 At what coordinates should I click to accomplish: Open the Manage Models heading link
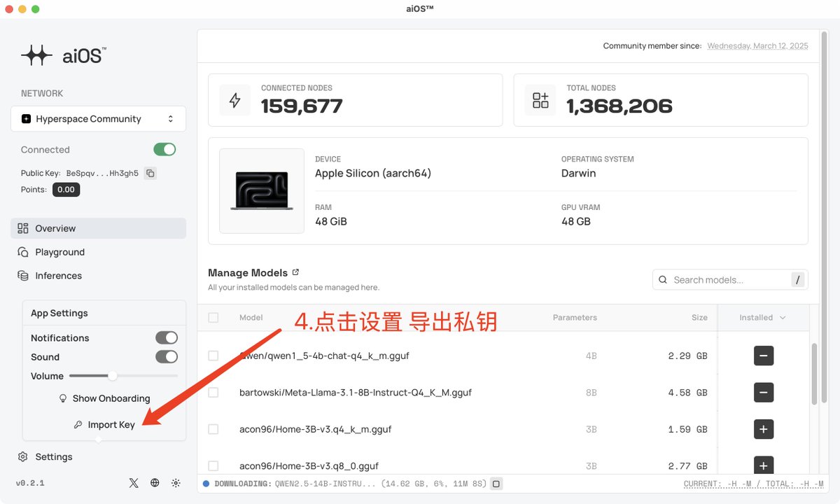pos(248,272)
